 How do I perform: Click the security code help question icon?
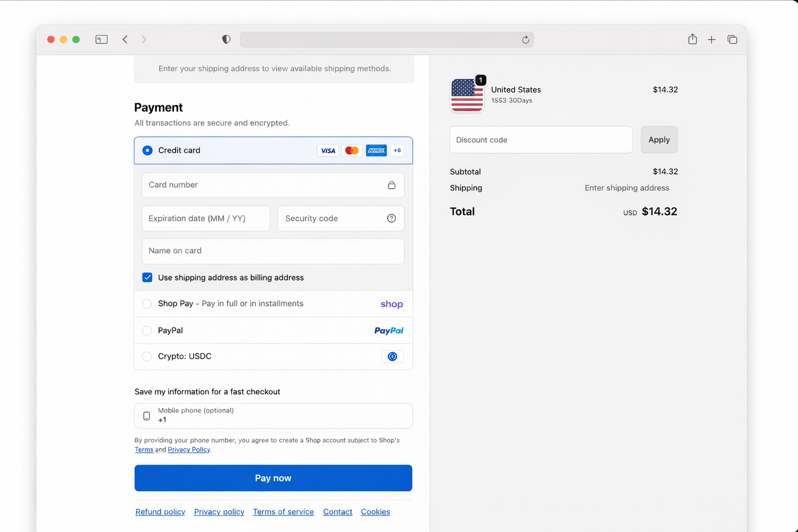pyautogui.click(x=392, y=219)
